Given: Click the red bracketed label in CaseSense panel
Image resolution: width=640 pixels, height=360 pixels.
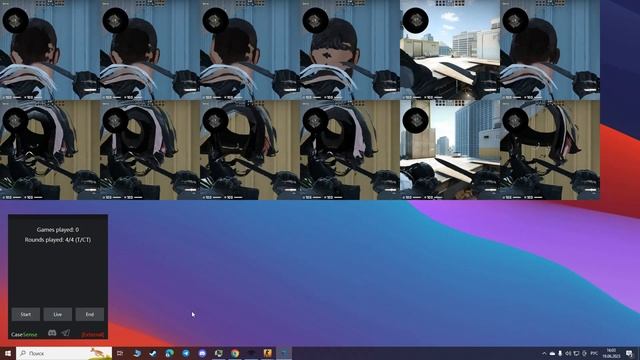Looking at the screenshot, I should (93, 335).
